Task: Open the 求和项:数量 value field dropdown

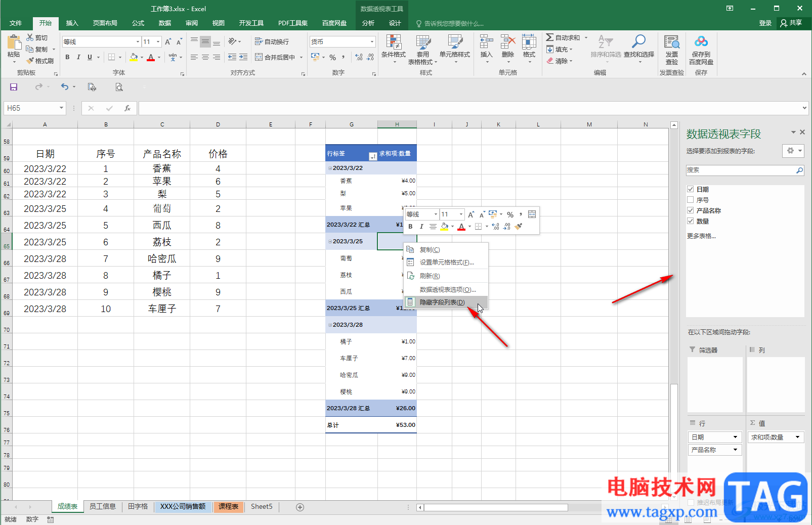Action: pyautogui.click(x=798, y=437)
